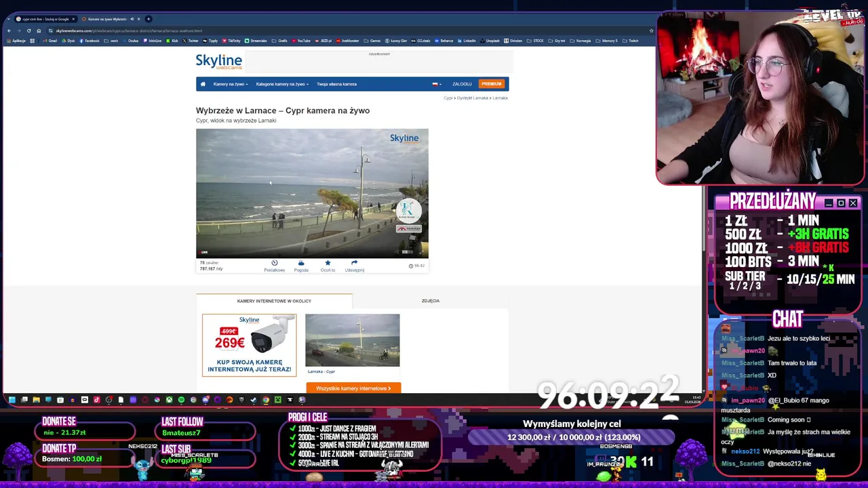Open the Polish flag language dropdown
The width and height of the screenshot is (868, 488).
tap(437, 84)
